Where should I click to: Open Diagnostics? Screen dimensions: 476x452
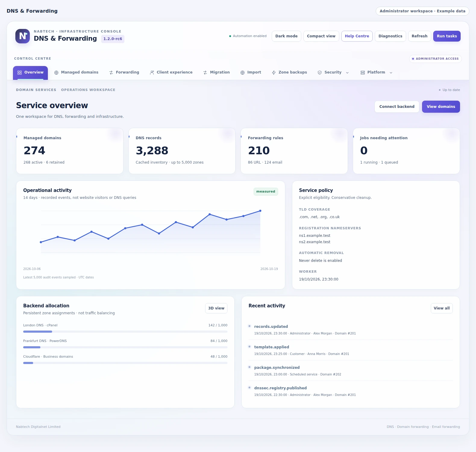390,36
